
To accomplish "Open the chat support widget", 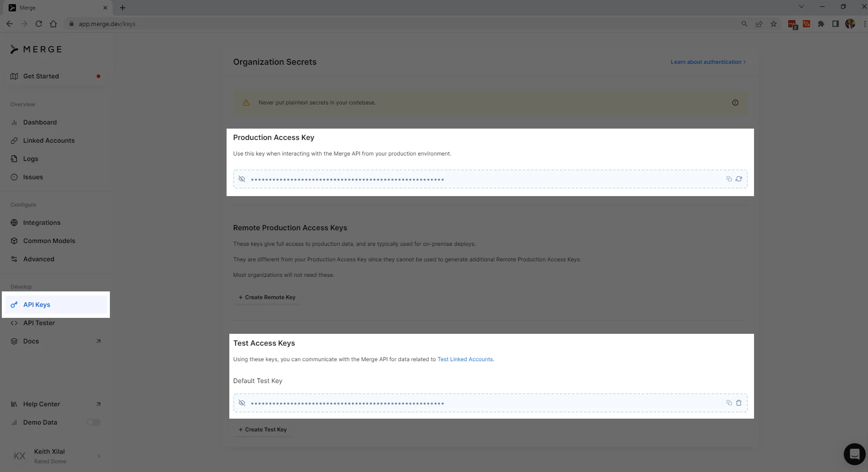I will [x=854, y=454].
